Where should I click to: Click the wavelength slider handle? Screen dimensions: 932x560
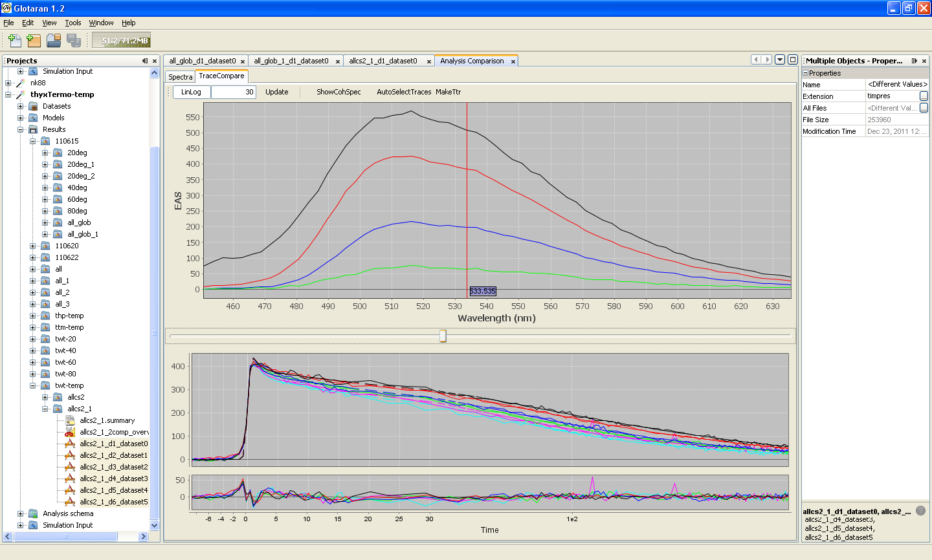click(443, 336)
